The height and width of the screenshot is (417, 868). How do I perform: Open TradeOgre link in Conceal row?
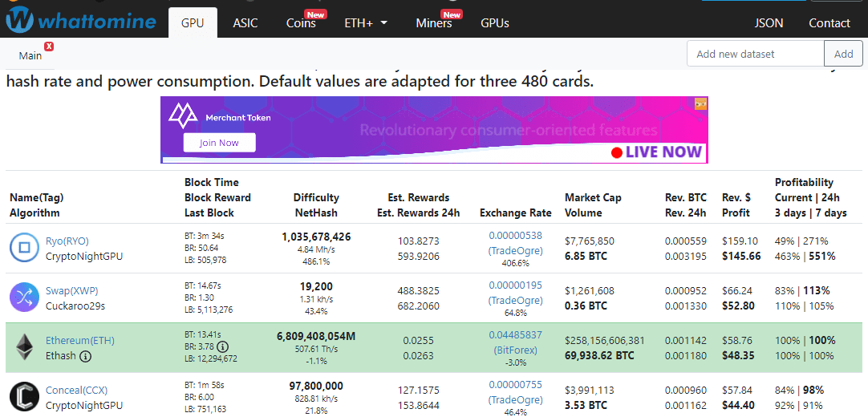point(515,400)
